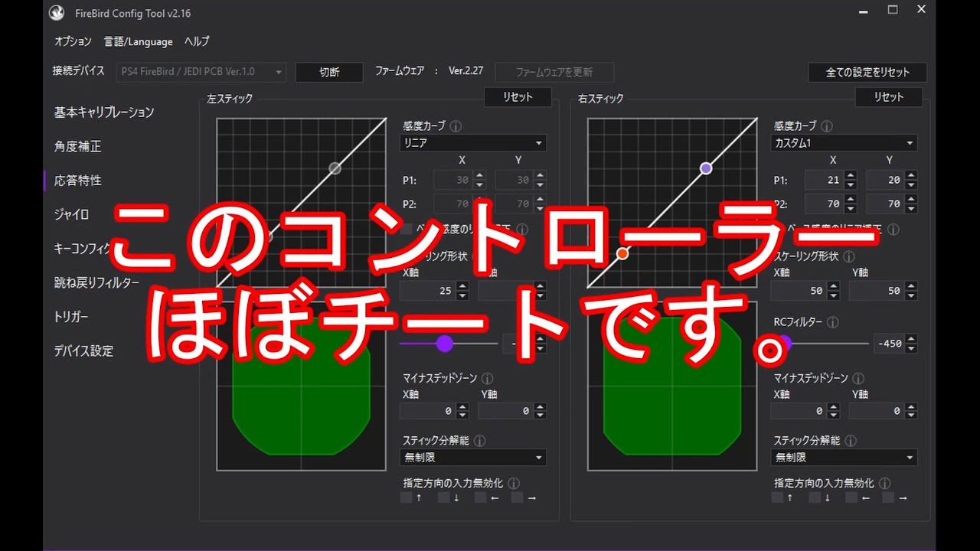Click the gray P2 point on left curve graph
Viewport: 980px width, 551px height.
[x=335, y=168]
